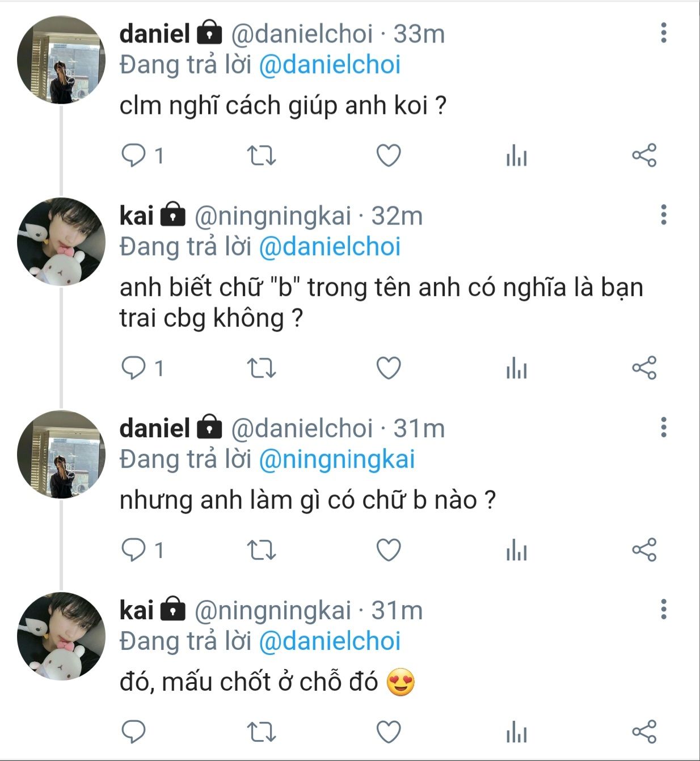This screenshot has width=700, height=761.
Task: Open @danielchoi mention in kai's 32m reply
Action: [x=330, y=247]
